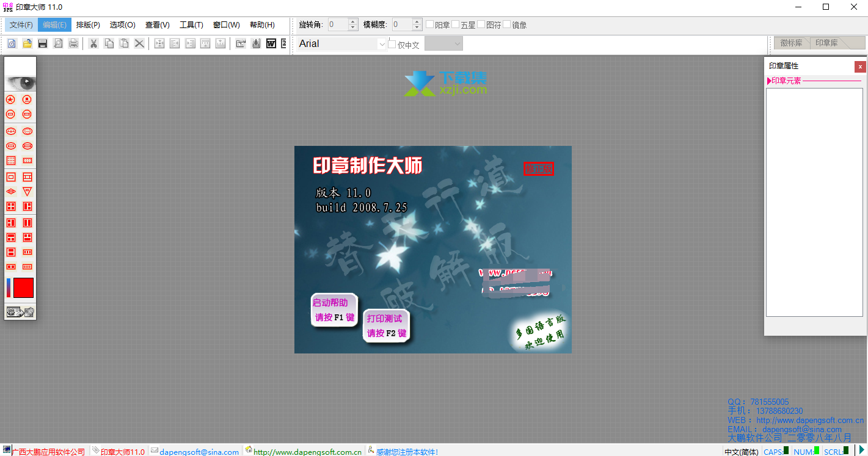Check the 图符 option
868x456 pixels.
[x=481, y=24]
